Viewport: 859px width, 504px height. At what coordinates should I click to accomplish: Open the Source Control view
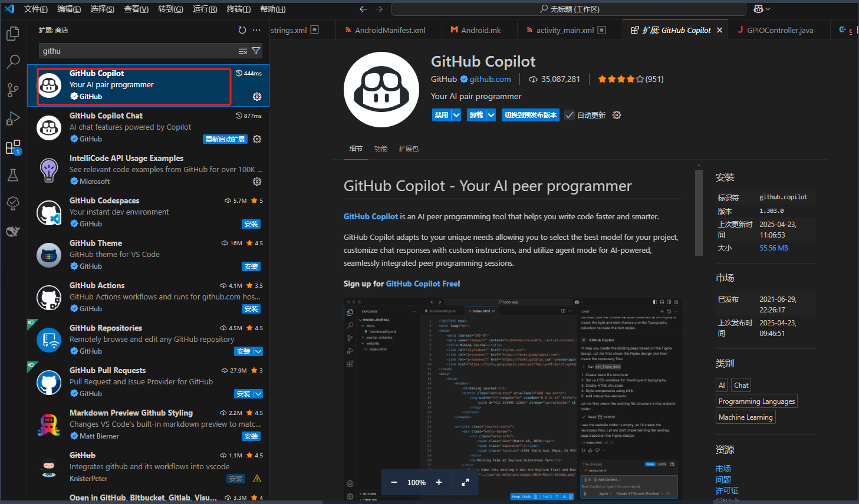[12, 90]
